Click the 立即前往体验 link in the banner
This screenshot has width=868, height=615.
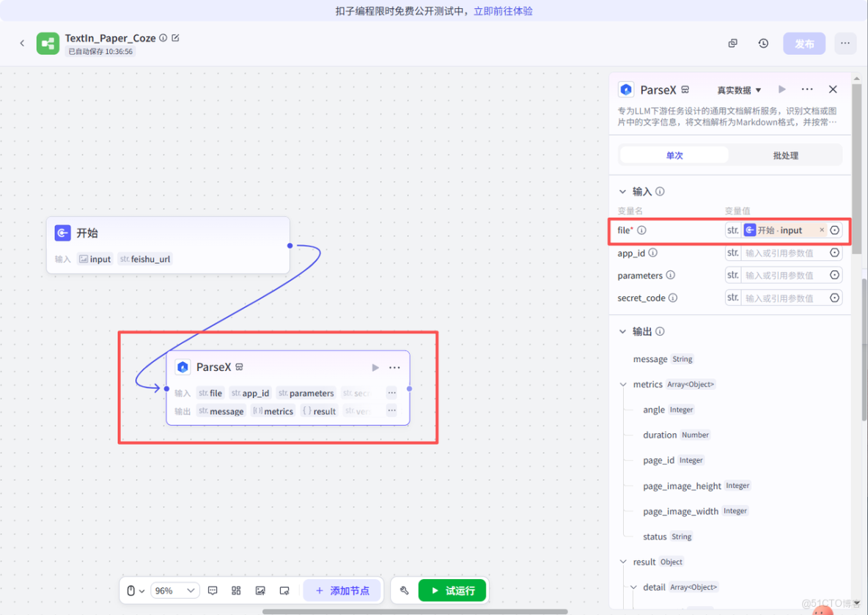[x=505, y=10]
